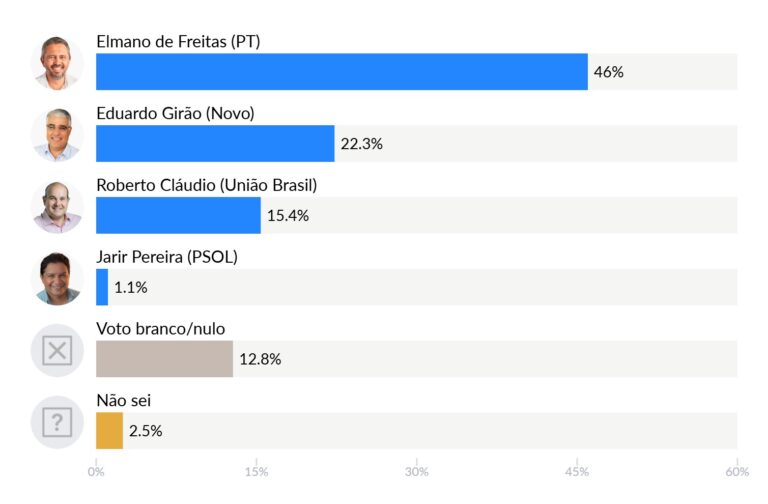Viewport: 768px width, 504px height.
Task: Click the Eduardo Girão (Novo) label
Action: point(175,114)
